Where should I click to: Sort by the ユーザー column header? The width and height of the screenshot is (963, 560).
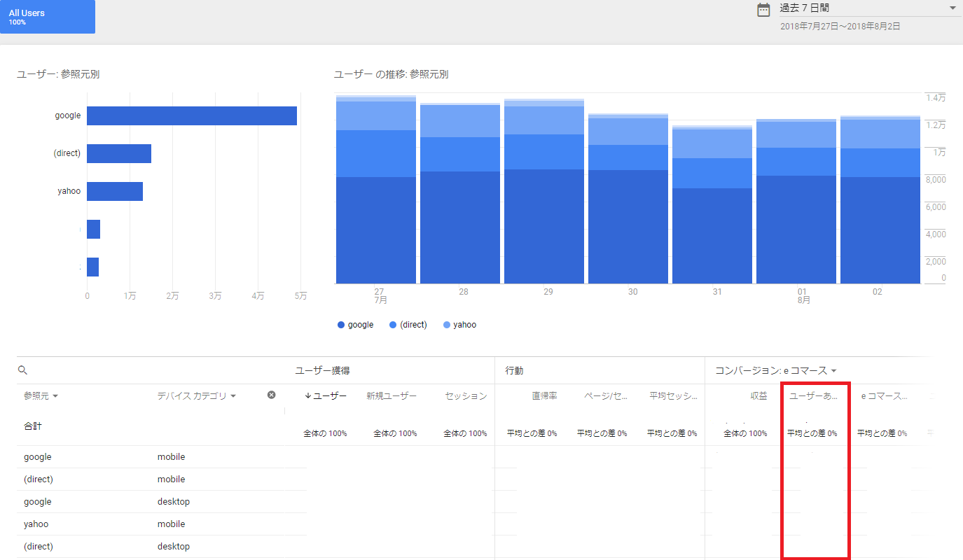tap(326, 396)
